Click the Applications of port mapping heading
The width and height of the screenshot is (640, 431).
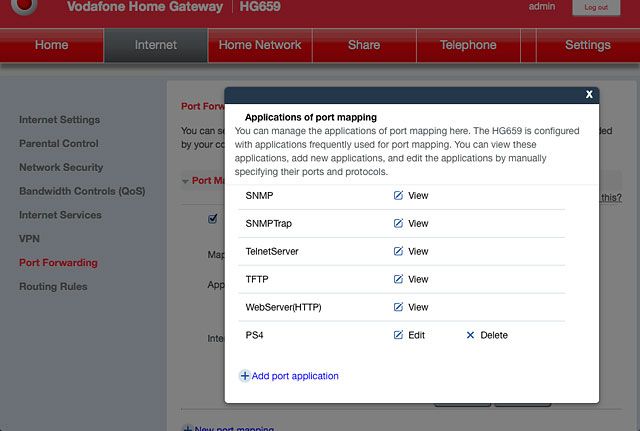click(311, 117)
